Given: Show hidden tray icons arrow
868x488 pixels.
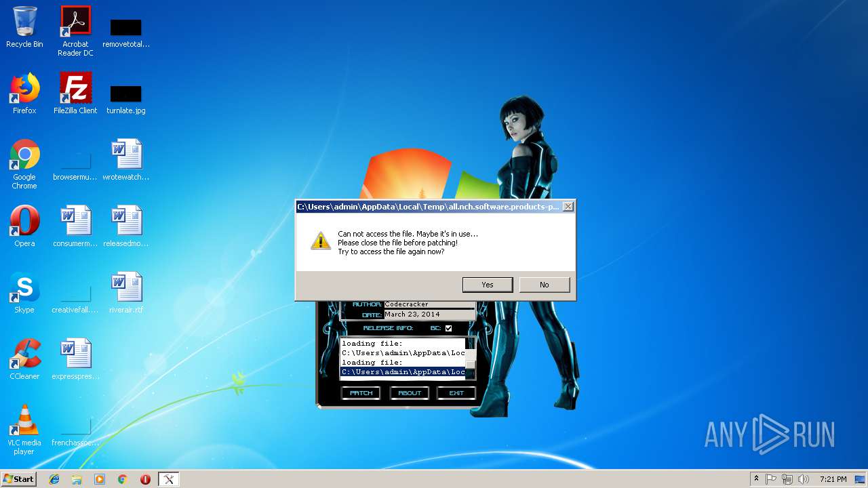Looking at the screenshot, I should (756, 479).
